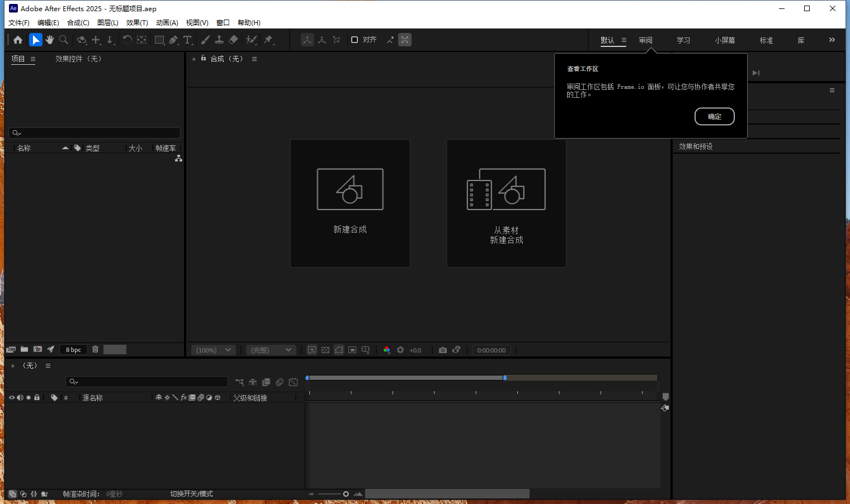Click inside the timeline search field
Image resolution: width=850 pixels, height=504 pixels.
point(147,382)
